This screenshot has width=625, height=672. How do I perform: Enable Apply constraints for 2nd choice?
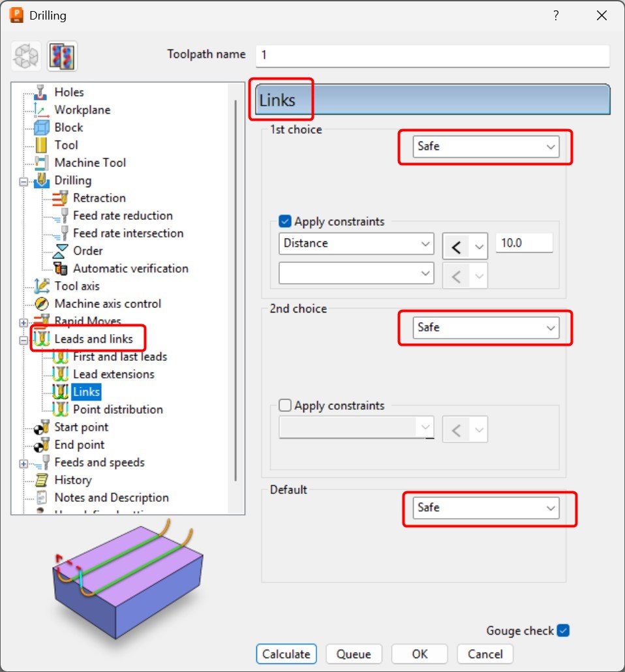[x=284, y=405]
